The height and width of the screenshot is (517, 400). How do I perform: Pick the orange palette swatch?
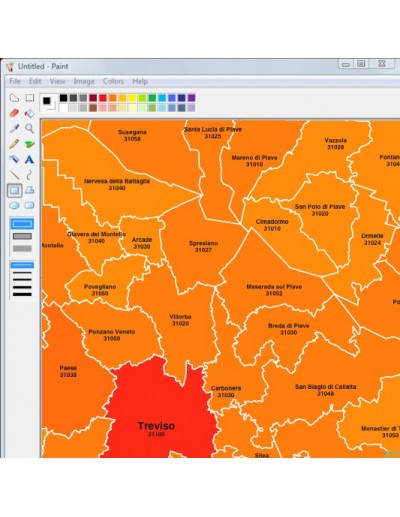click(113, 98)
